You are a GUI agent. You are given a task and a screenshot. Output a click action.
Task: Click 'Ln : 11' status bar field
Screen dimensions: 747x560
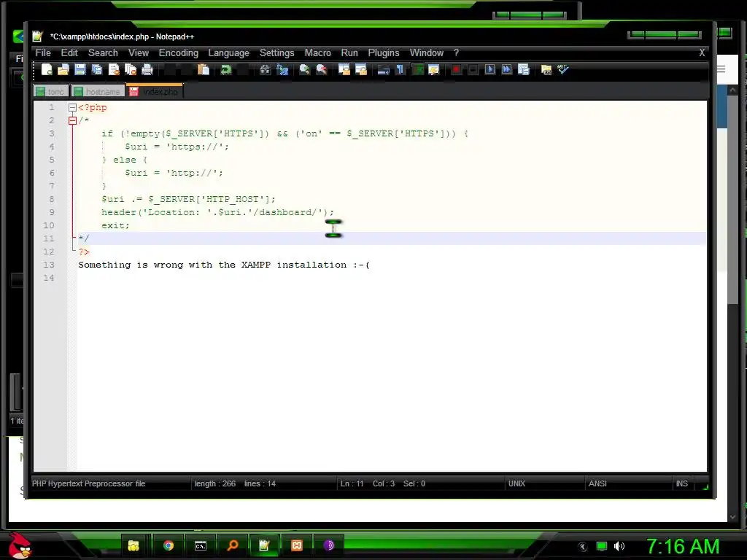click(x=352, y=483)
